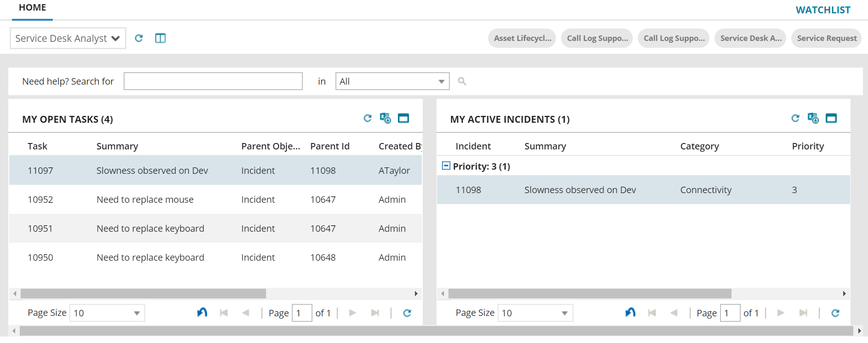
Task: Open the Service Desk Analyst role dropdown
Action: click(68, 38)
